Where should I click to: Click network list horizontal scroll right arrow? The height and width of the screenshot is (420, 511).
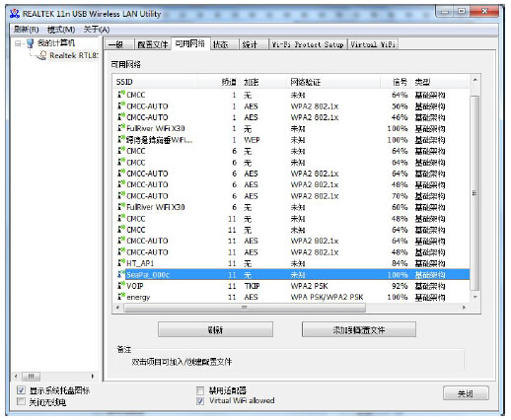pyautogui.click(x=464, y=308)
